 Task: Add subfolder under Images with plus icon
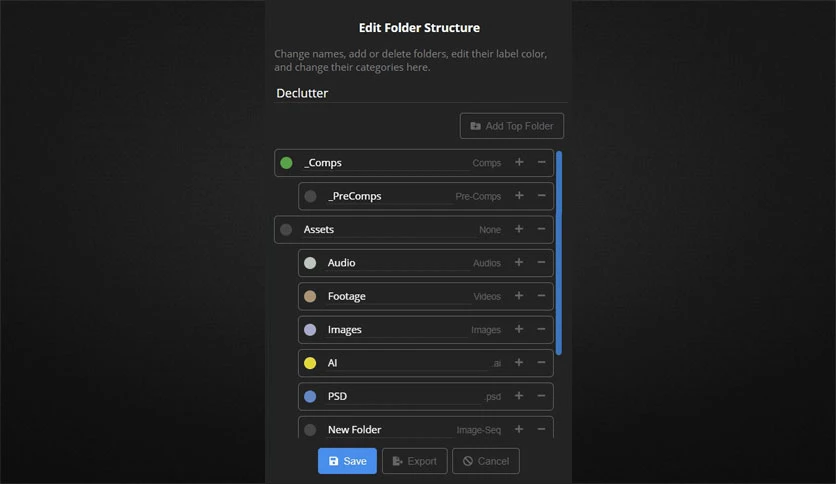coord(519,329)
